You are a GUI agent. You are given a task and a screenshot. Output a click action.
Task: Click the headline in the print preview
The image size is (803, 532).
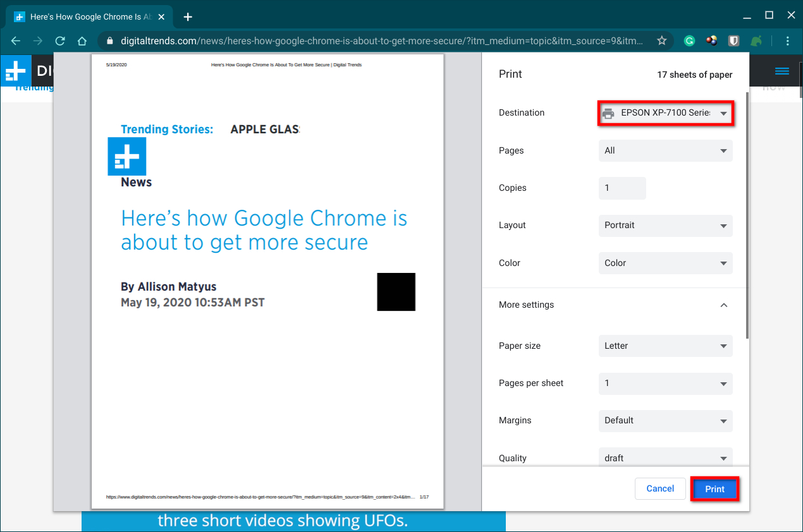click(x=264, y=230)
